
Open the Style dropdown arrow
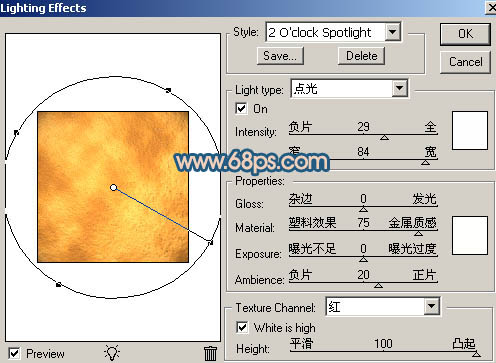(393, 32)
